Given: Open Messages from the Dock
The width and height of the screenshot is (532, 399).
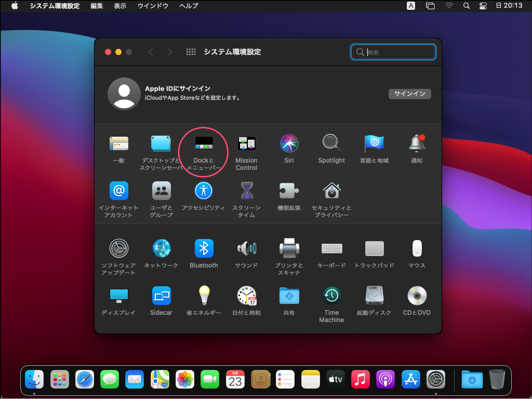Looking at the screenshot, I should pos(110,379).
